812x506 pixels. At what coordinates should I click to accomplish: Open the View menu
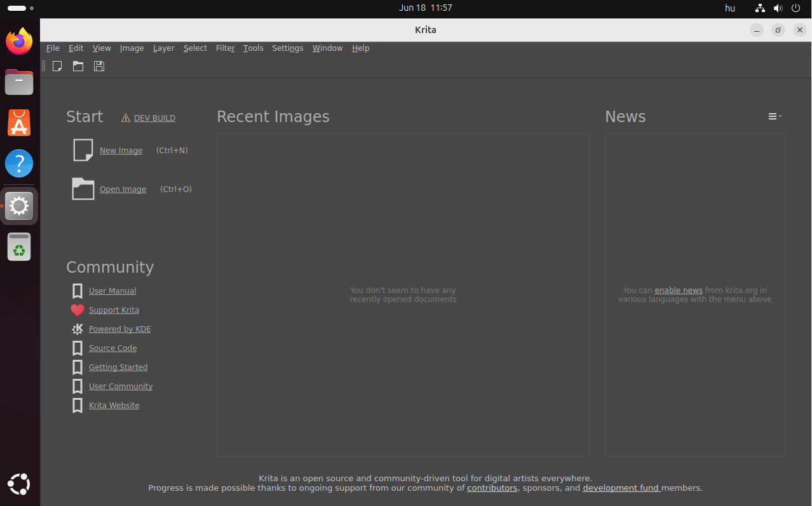pos(102,48)
